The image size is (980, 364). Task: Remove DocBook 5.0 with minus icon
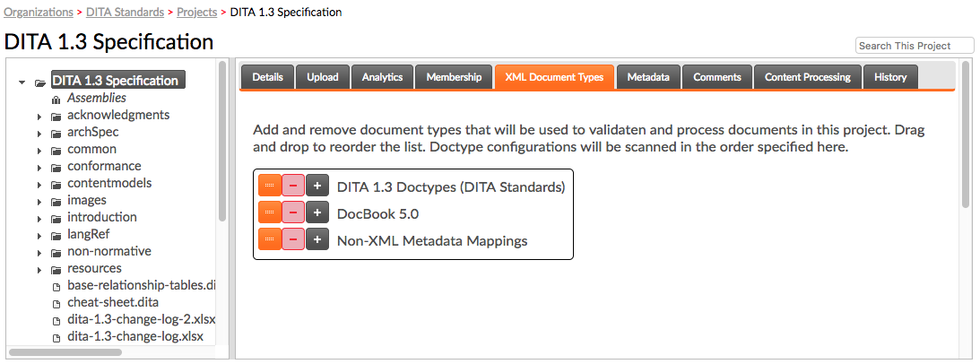(x=294, y=213)
